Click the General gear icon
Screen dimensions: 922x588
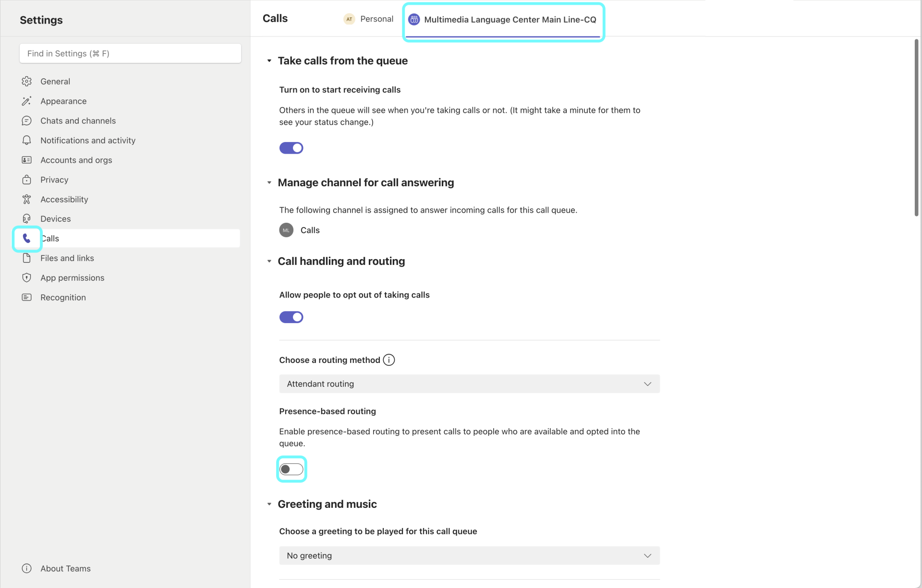click(x=27, y=82)
